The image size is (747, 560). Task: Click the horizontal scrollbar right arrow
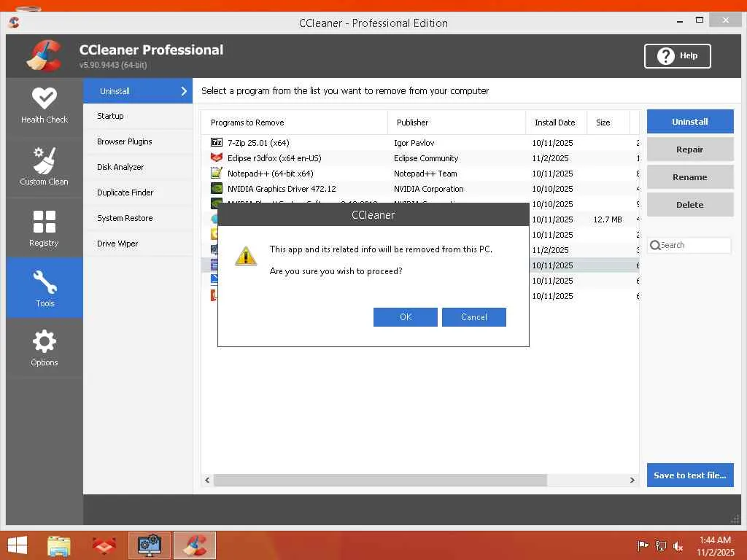(x=632, y=480)
